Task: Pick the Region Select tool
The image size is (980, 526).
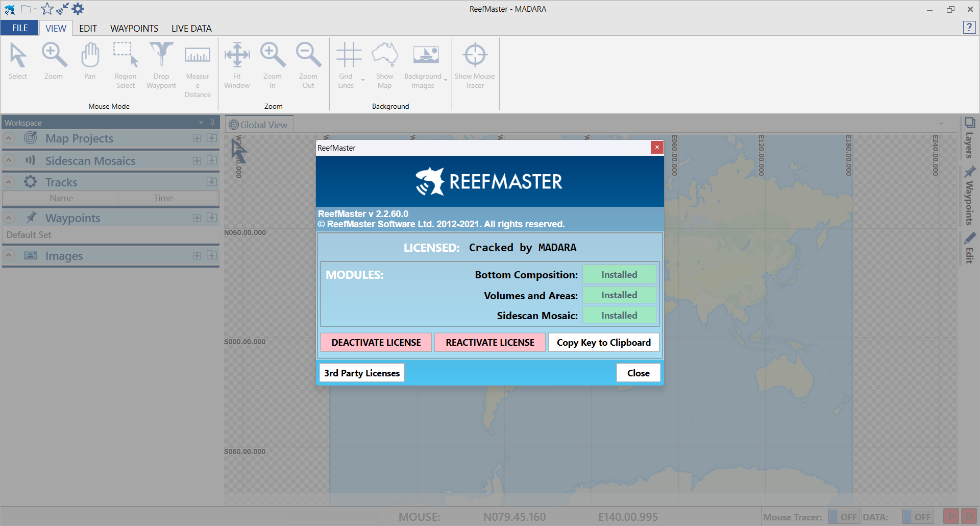Action: coord(126,65)
